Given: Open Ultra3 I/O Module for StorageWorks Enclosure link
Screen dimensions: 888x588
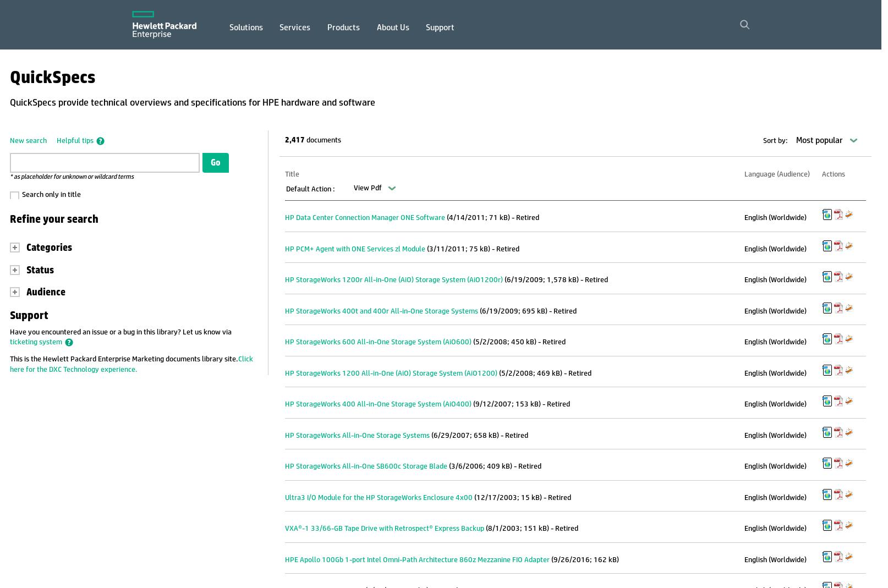Looking at the screenshot, I should pos(379,498).
